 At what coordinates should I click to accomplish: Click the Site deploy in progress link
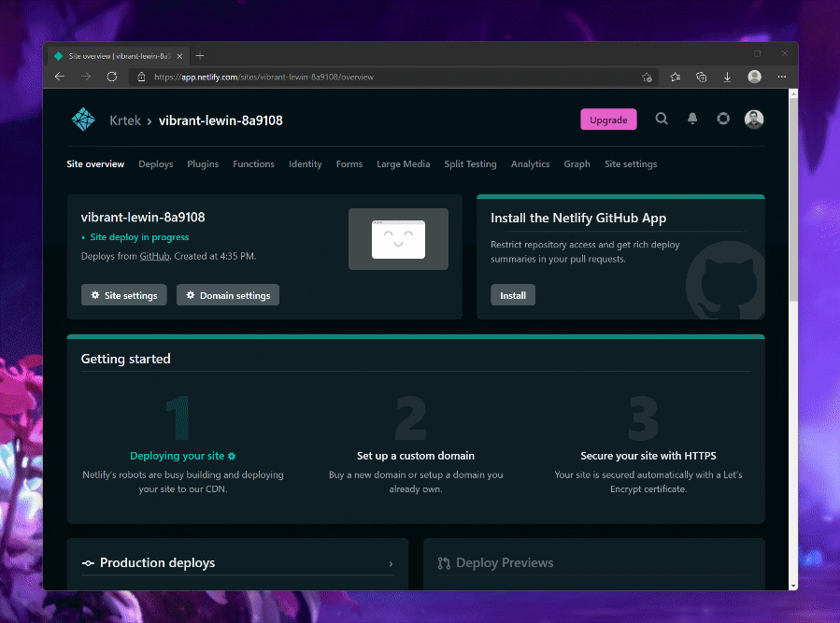139,236
